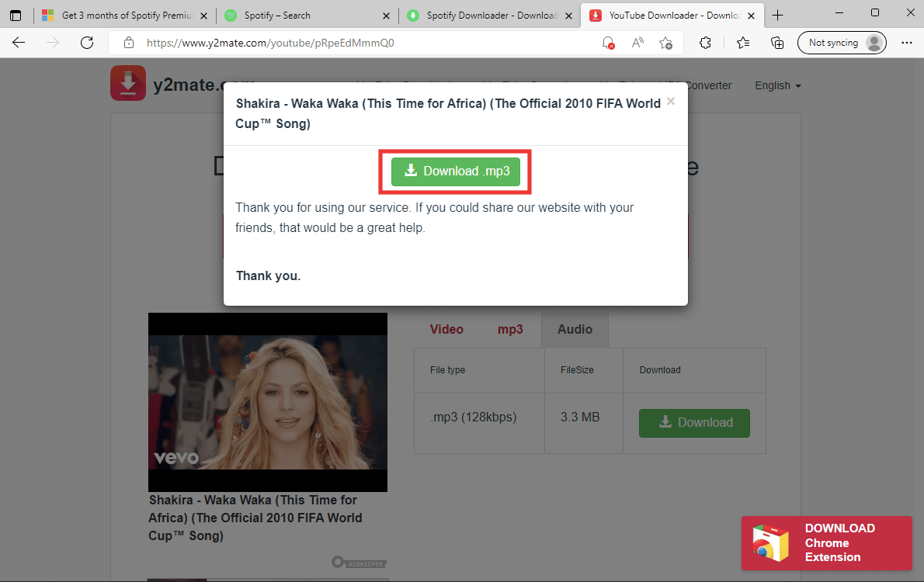Open the Favorites list
Screen dimensions: 924x582
(743, 43)
